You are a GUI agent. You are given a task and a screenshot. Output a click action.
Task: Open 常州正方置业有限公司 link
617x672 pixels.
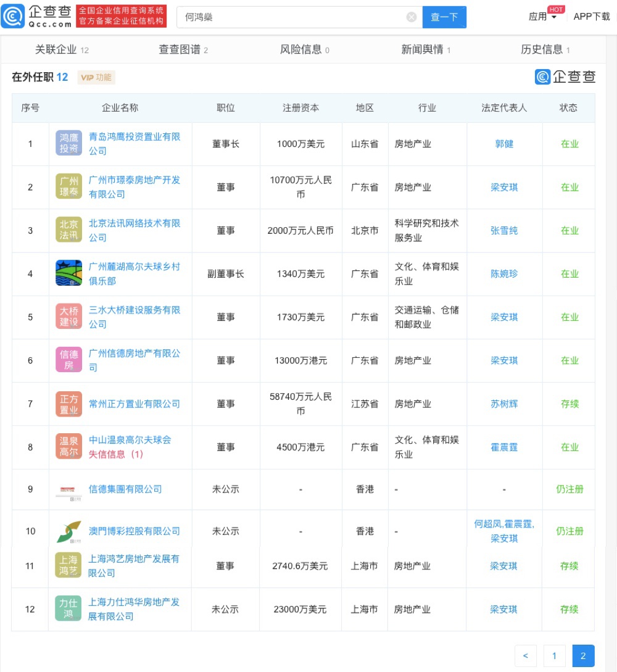134,404
